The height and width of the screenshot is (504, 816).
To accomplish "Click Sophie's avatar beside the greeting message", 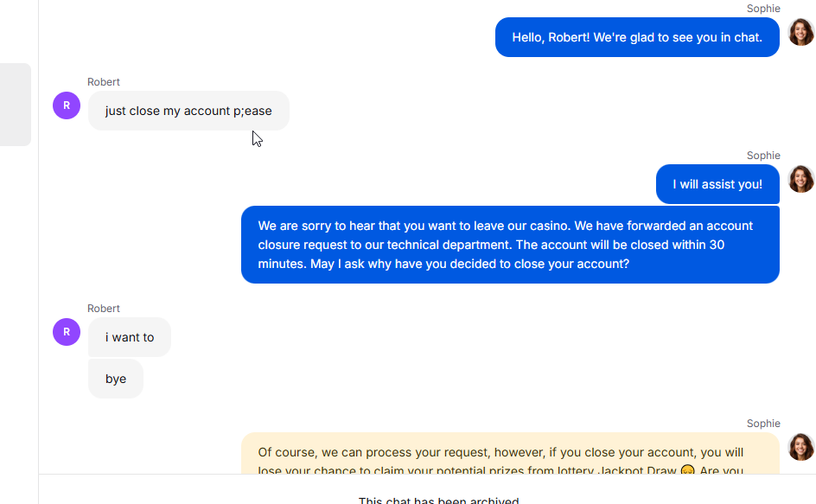I will point(801,32).
